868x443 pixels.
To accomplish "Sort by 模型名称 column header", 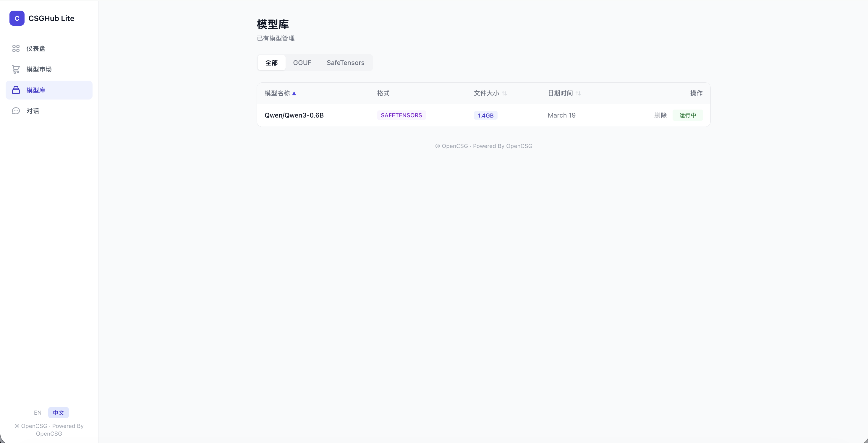I will click(277, 93).
